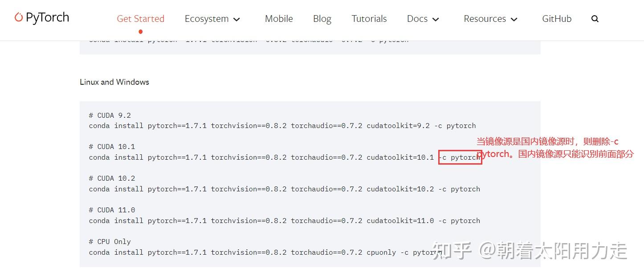Click the red-boxed '-c pytorch' text

(460, 157)
